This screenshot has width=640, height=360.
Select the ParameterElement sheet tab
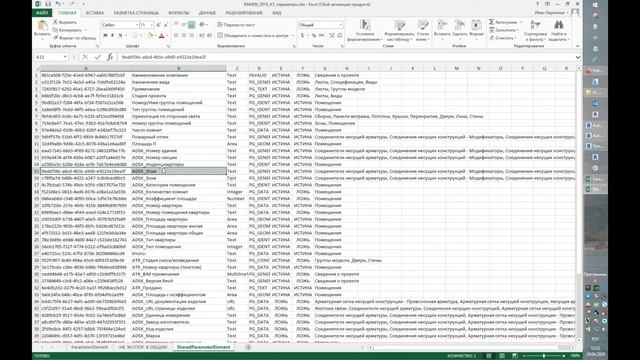[x=89, y=347]
